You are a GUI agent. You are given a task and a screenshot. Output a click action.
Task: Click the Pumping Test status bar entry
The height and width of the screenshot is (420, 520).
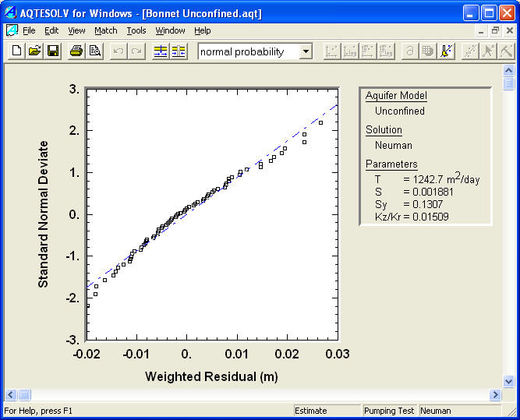pos(389,411)
